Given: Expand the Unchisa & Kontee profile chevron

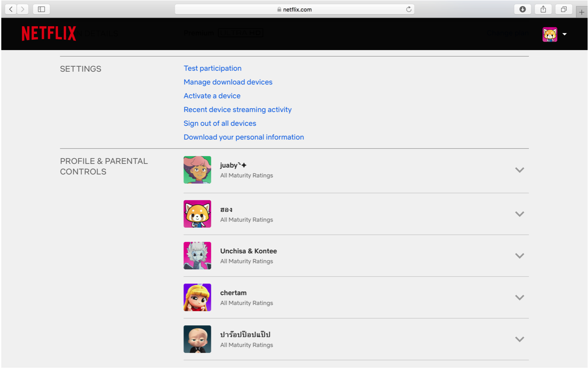Looking at the screenshot, I should [519, 256].
